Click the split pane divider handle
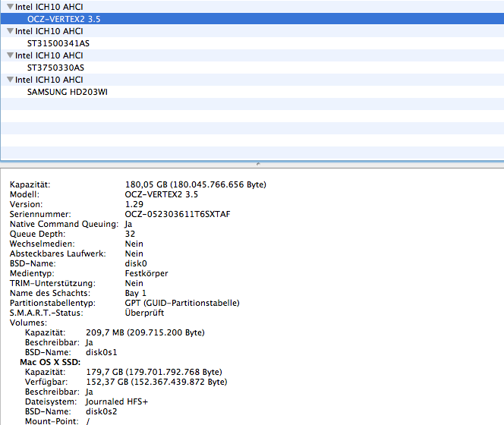The width and height of the screenshot is (504, 425). point(258,164)
